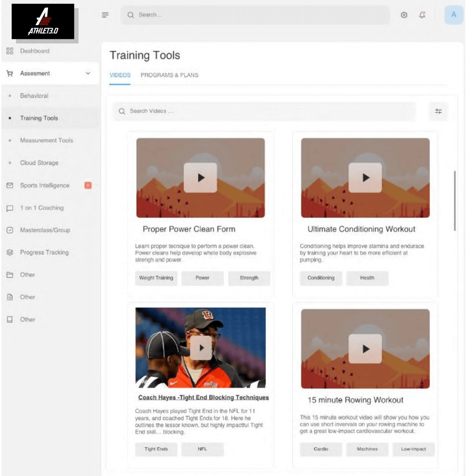Go to Dashboard in sidebar
This screenshot has height=476, width=467.
pyautogui.click(x=35, y=51)
